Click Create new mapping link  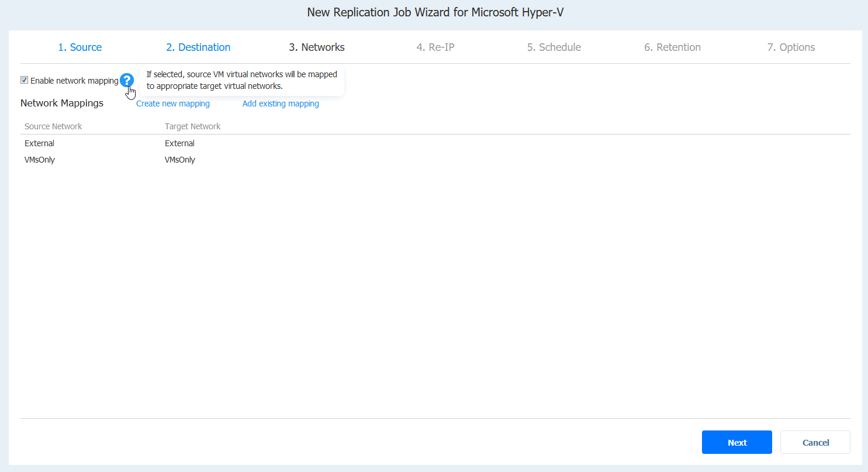point(173,104)
